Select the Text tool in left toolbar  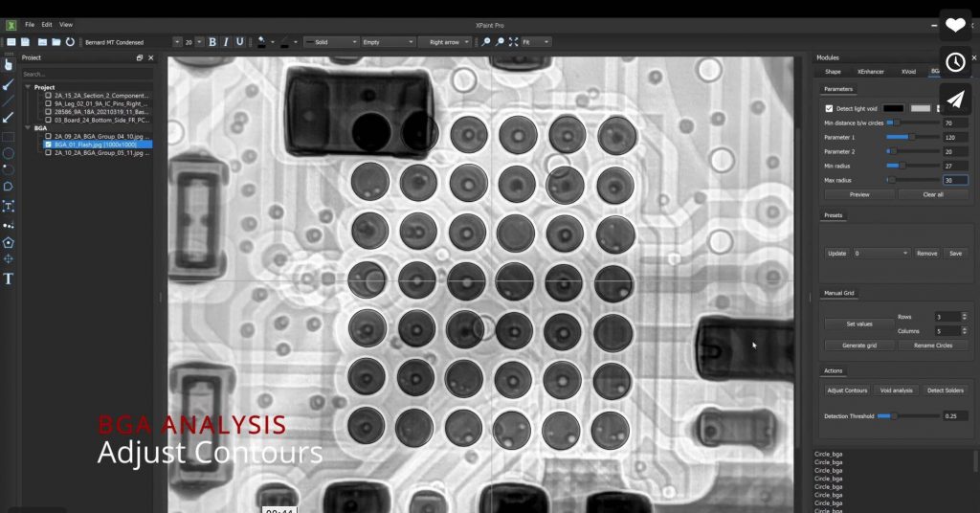[x=9, y=279]
